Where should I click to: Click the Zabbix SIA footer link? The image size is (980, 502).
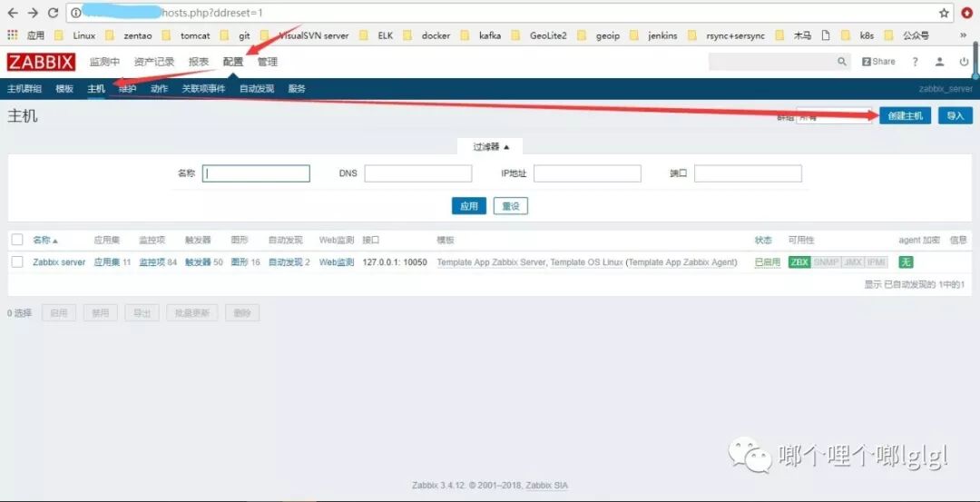(x=547, y=485)
